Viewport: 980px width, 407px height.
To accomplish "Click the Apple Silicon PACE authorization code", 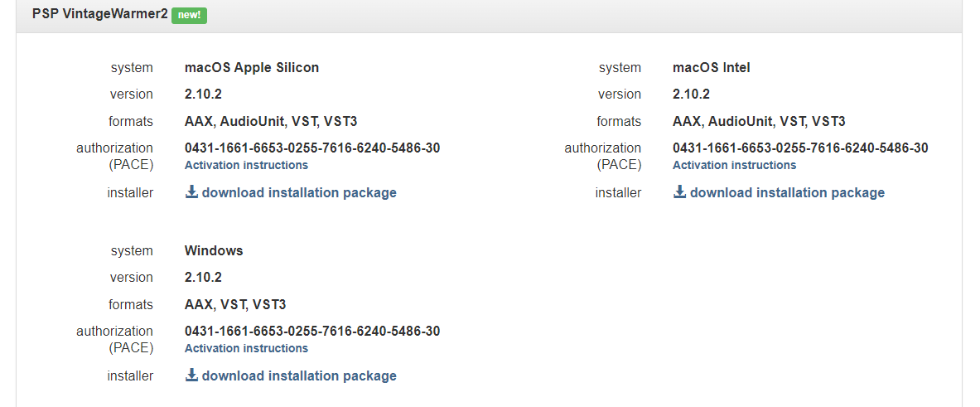I will pyautogui.click(x=312, y=148).
